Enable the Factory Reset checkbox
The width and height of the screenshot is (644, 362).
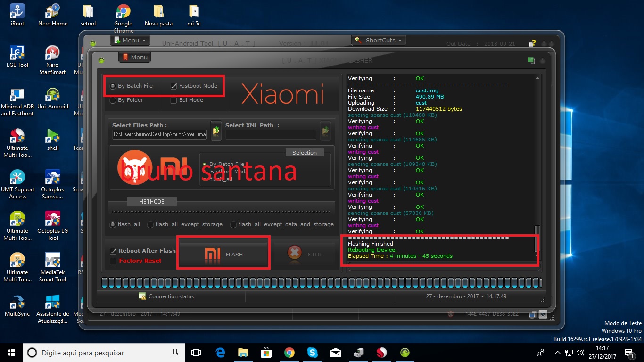click(x=113, y=261)
